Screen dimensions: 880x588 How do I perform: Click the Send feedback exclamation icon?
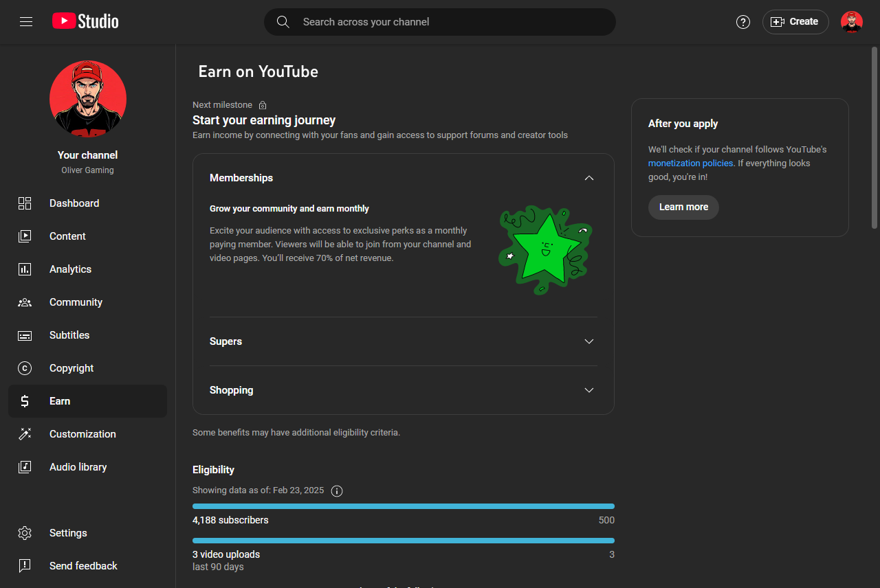[x=25, y=566]
